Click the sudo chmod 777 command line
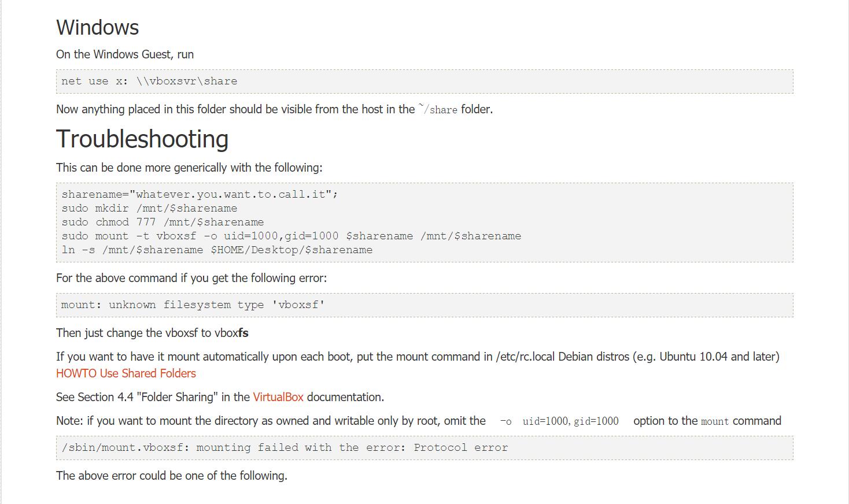The width and height of the screenshot is (849, 504). pyautogui.click(x=163, y=222)
